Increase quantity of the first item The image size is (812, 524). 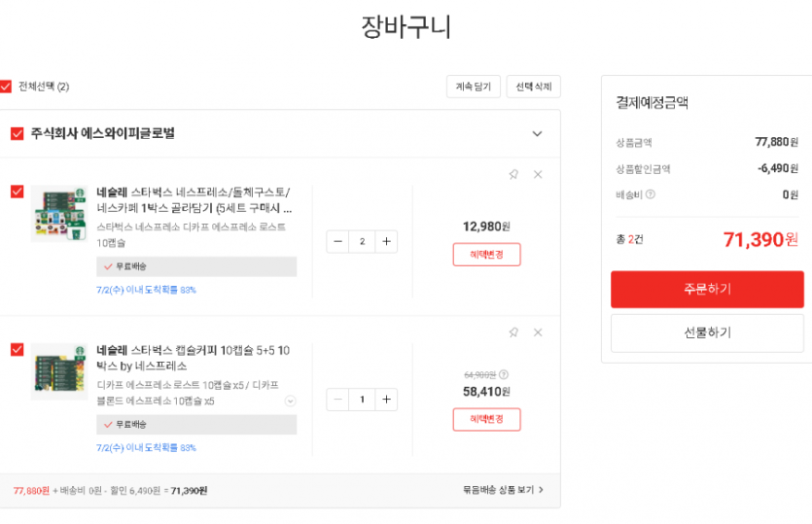(x=386, y=241)
